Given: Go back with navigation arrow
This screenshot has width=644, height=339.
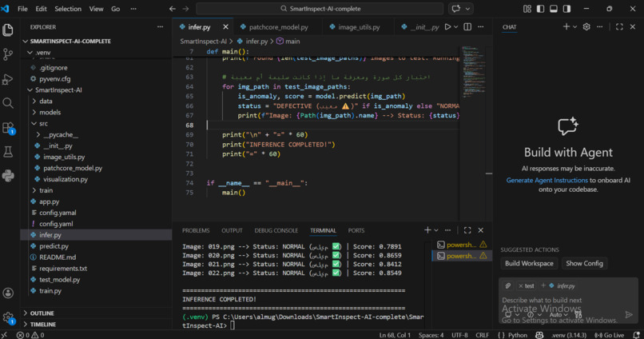Looking at the screenshot, I should tap(173, 9).
